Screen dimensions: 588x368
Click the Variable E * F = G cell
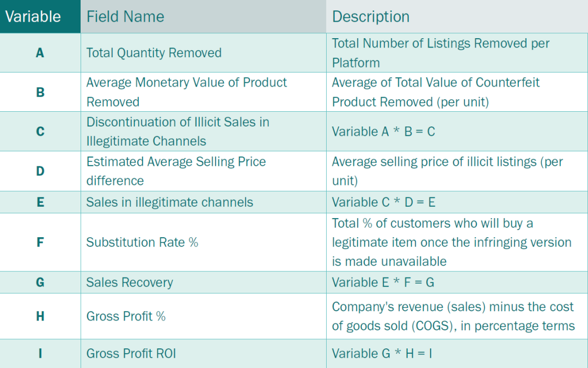coord(457,282)
